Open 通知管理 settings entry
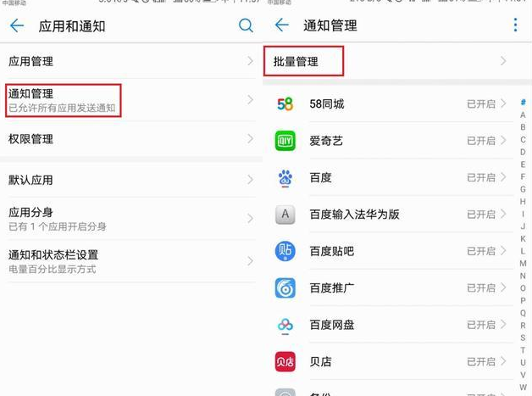Viewport: 532px width, 396px height. 131,100
